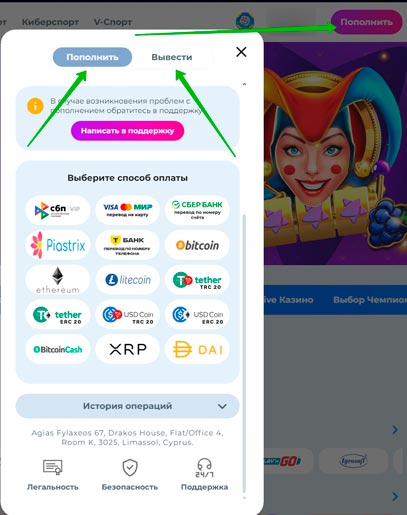Click the purple Пополнить button in header
The height and width of the screenshot is (515, 407).
pos(366,22)
